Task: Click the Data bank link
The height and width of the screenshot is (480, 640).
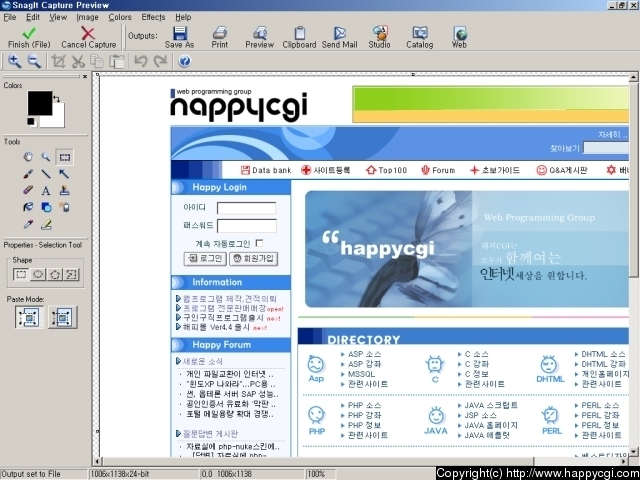Action: tap(266, 170)
